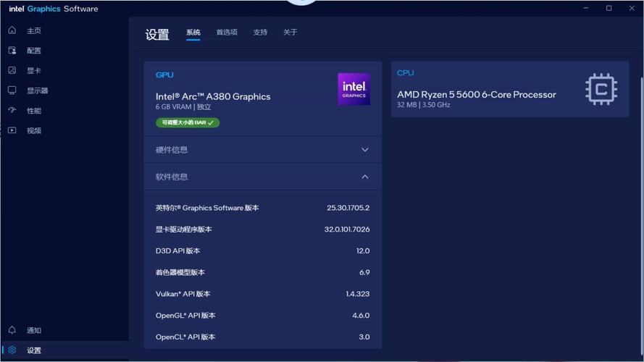Screen dimensions: 644x362
Task: Open the 主页 home icon in sidebar
Action: click(12, 30)
